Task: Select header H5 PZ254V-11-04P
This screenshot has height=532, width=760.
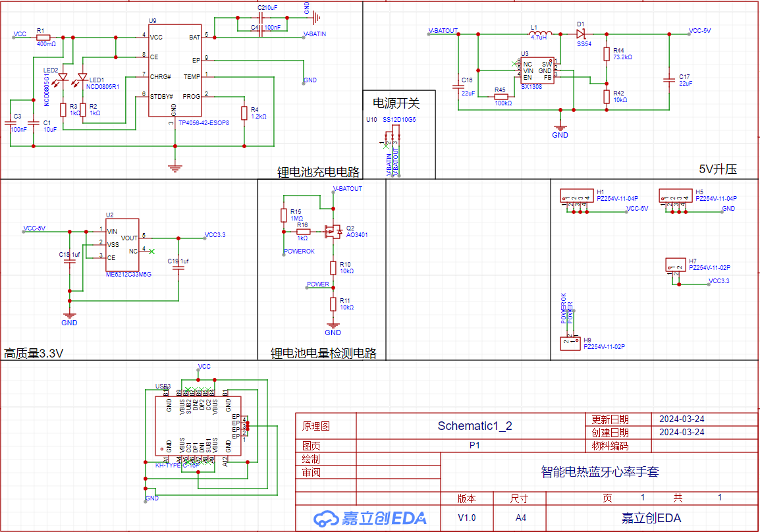Action: click(x=676, y=196)
